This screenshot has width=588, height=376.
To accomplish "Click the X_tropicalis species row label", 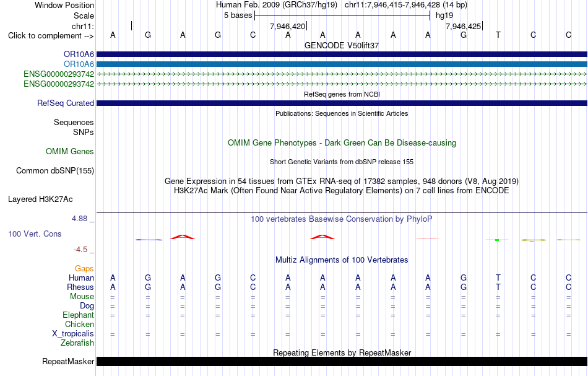I will tap(73, 334).
